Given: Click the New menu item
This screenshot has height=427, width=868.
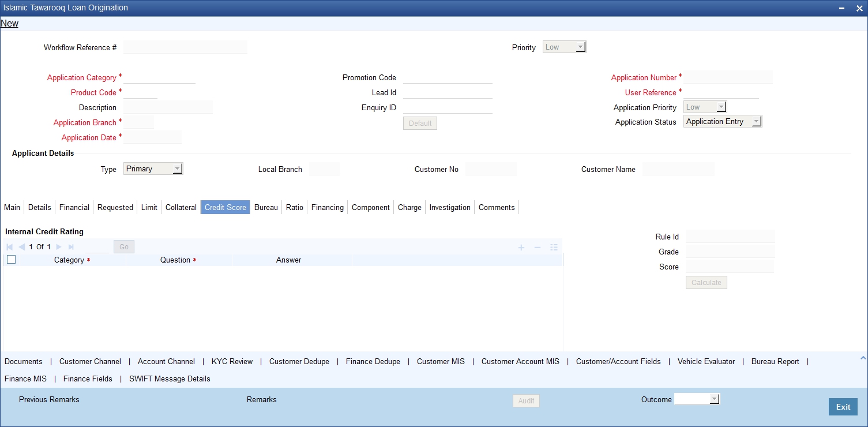Looking at the screenshot, I should click(10, 24).
